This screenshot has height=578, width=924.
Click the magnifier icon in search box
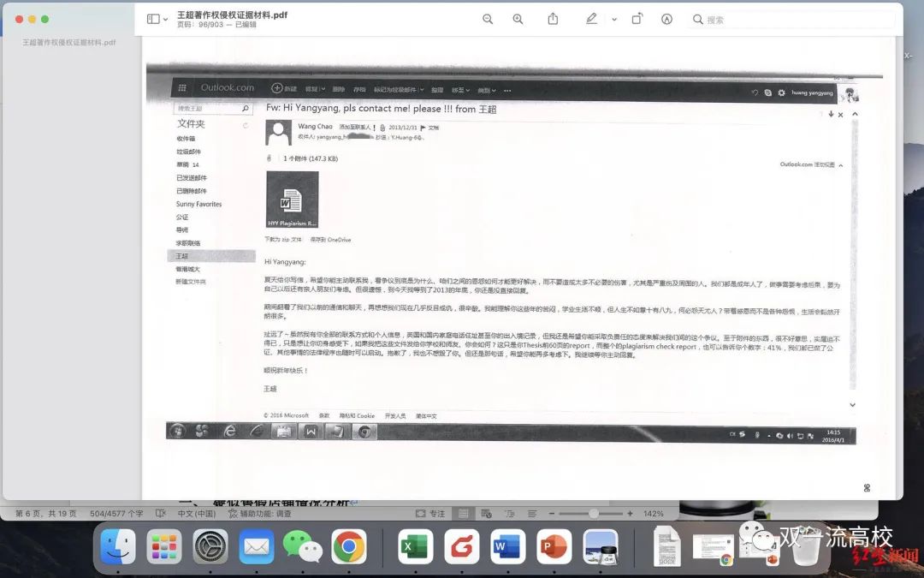click(698, 20)
